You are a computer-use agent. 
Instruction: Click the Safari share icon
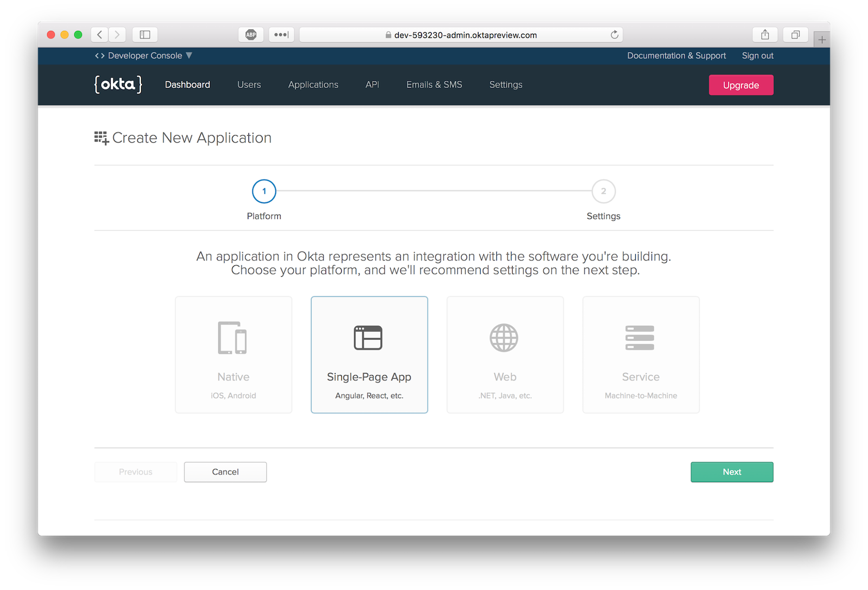[x=765, y=35]
